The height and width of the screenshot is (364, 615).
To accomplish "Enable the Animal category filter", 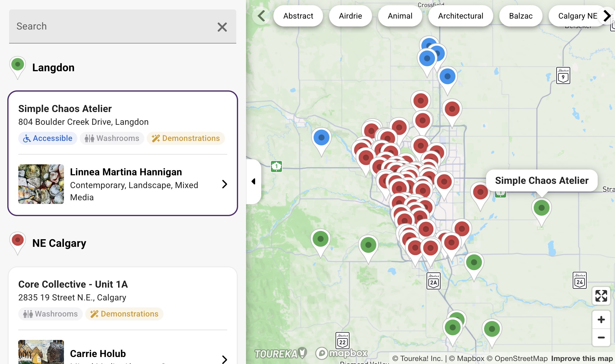I will [400, 16].
